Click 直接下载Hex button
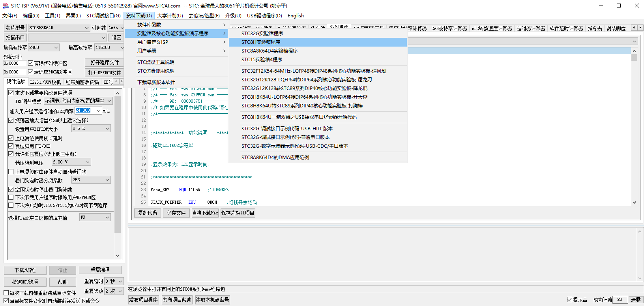 (205, 213)
